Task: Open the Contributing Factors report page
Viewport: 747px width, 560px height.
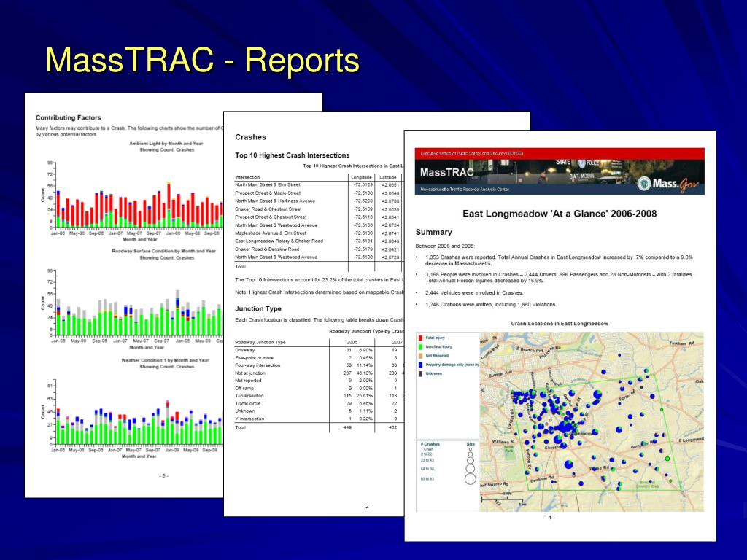Action: 124,295
